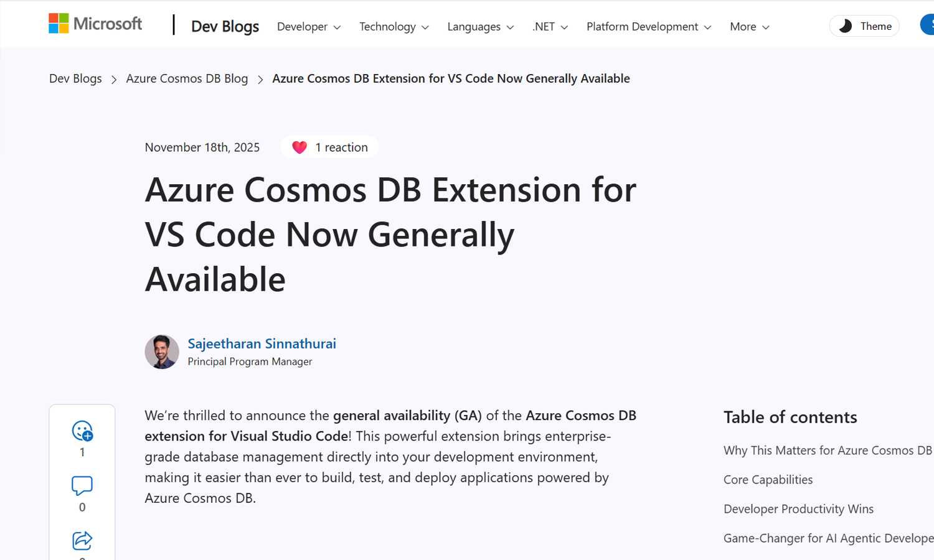Jump to Developer Productivity Wins section
Screen dimensions: 934x560
pyautogui.click(x=798, y=509)
